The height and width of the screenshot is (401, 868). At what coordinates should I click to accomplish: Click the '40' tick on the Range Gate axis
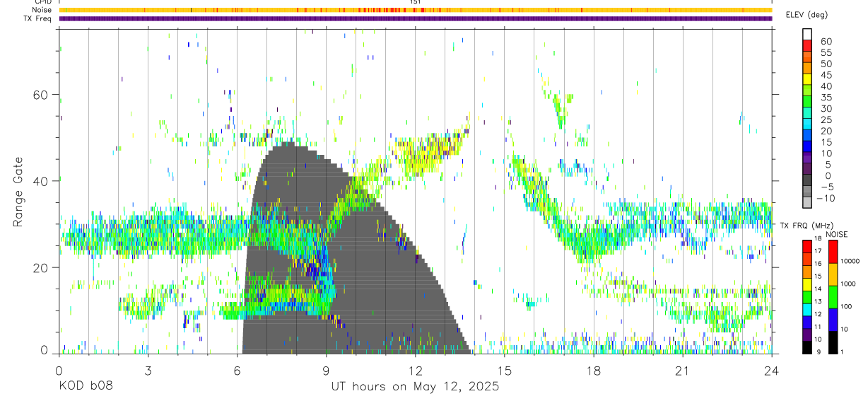(x=40, y=181)
